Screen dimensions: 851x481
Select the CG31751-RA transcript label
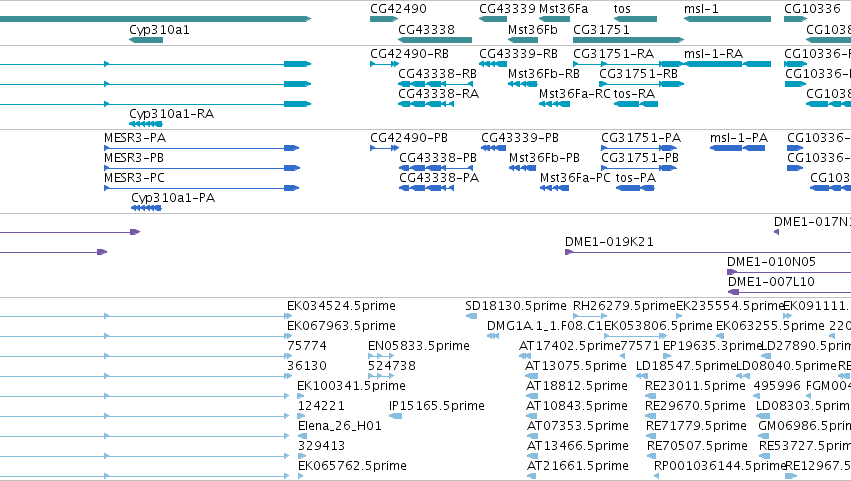(613, 54)
